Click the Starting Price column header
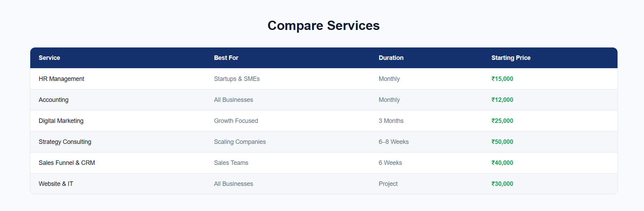This screenshot has height=211, width=644. click(x=511, y=58)
